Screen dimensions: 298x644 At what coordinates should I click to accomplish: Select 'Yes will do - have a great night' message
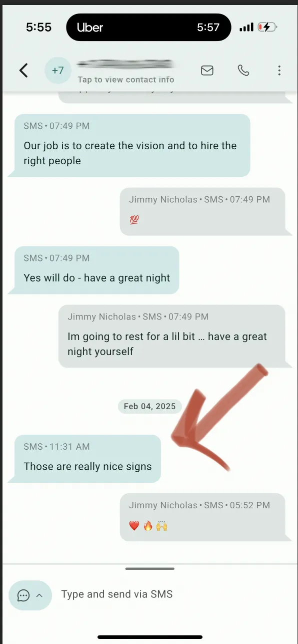click(x=93, y=270)
